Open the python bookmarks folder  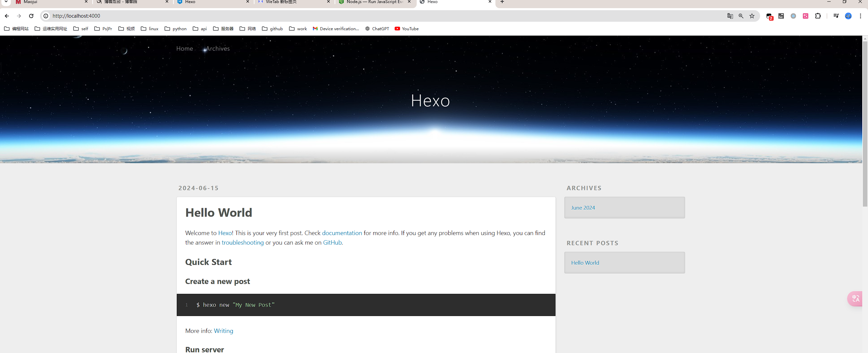pyautogui.click(x=176, y=29)
